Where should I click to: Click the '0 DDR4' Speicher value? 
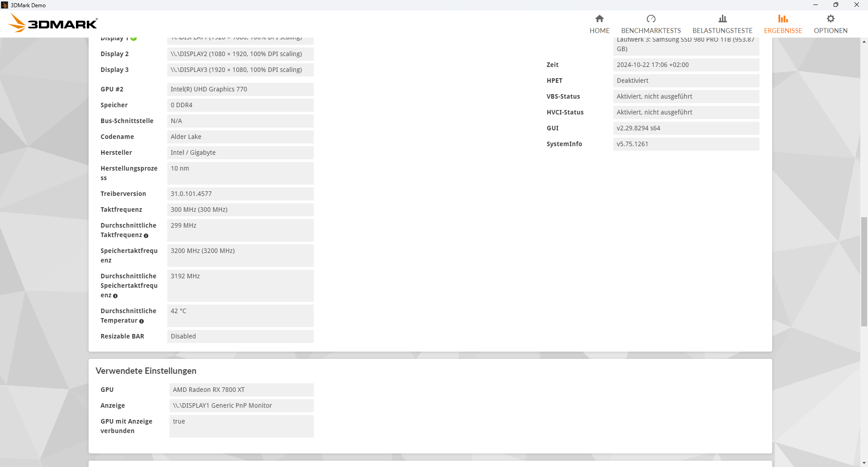pyautogui.click(x=241, y=105)
